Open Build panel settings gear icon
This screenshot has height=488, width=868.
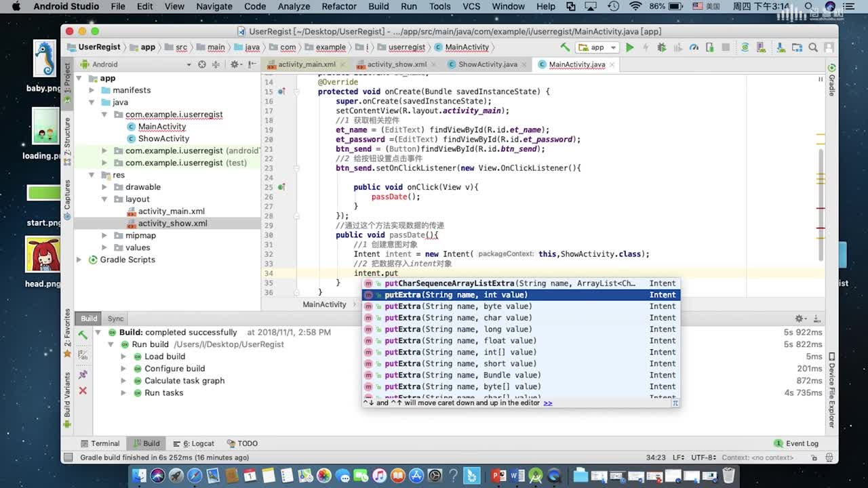(x=801, y=318)
